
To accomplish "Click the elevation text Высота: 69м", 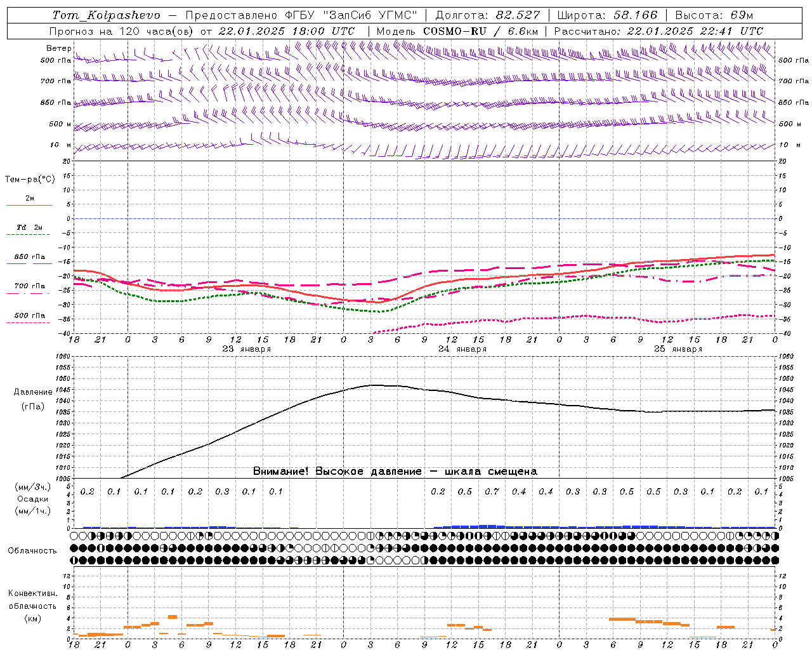I will [714, 15].
